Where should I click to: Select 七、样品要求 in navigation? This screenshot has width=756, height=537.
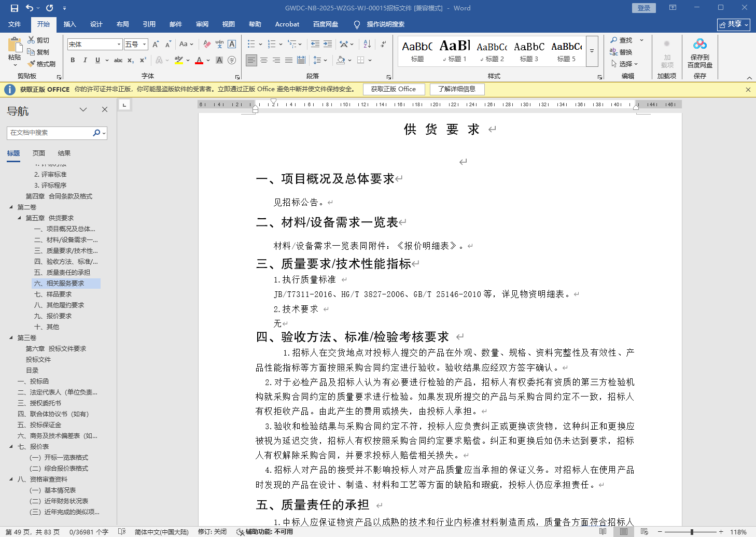point(53,294)
